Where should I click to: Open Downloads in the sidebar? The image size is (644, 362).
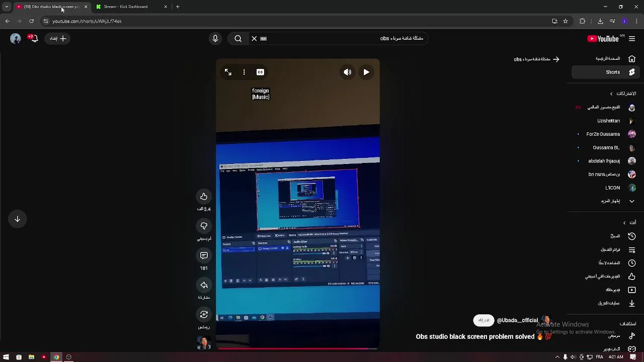(606, 303)
